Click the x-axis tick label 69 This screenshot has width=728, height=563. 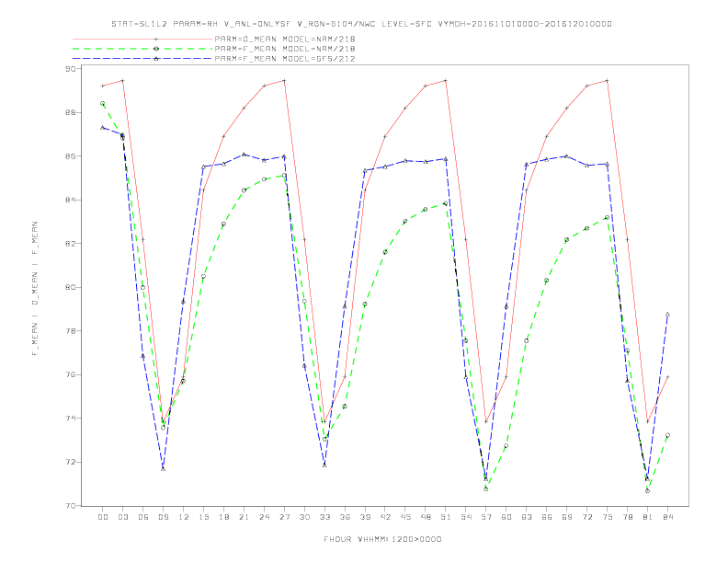pos(567,517)
